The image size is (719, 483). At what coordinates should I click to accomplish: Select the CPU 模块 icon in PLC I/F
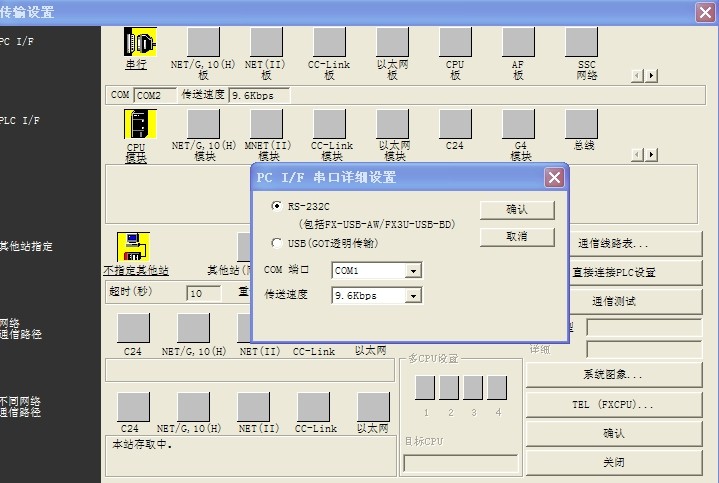139,124
